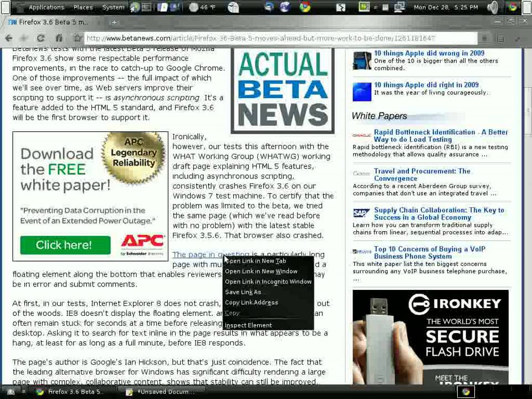
Task: Open the wrench tools menu
Action: pos(518,38)
